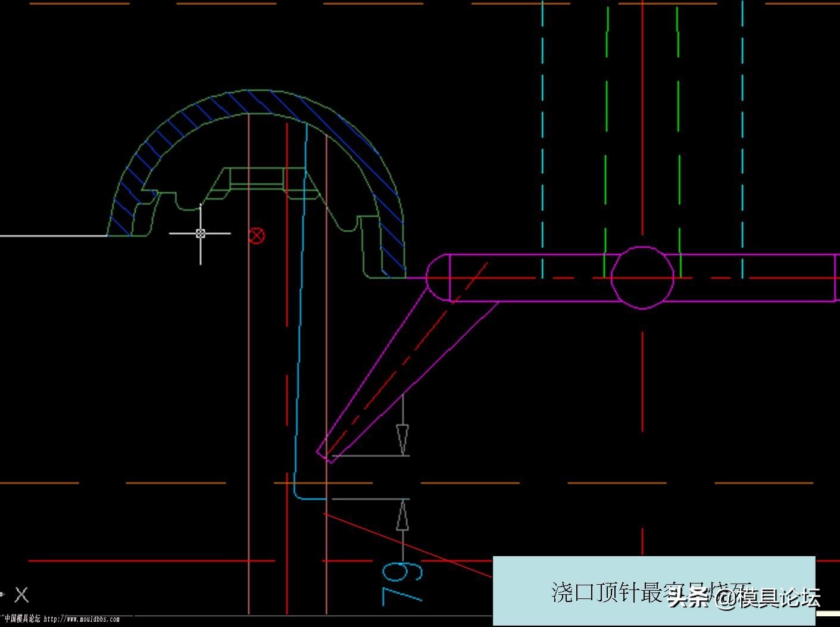Click the red circled gate marker symbol
Screen dimensions: 840x627
pyautogui.click(x=257, y=236)
